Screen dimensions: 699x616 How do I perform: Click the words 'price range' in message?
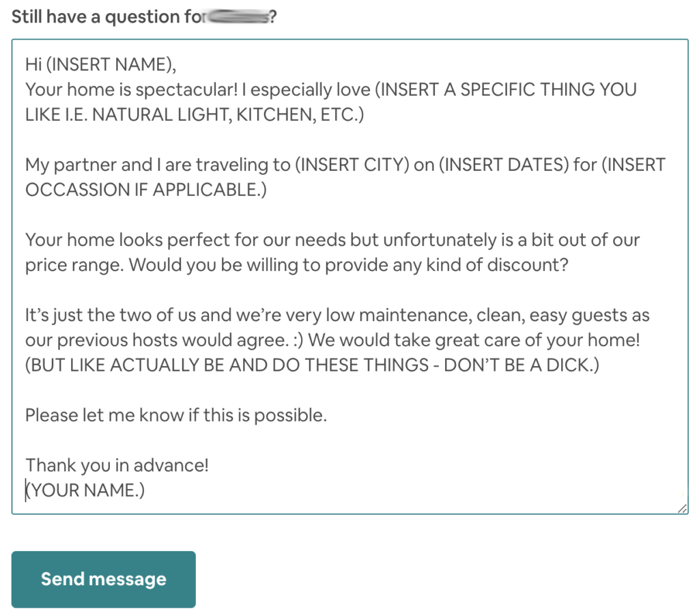74,265
